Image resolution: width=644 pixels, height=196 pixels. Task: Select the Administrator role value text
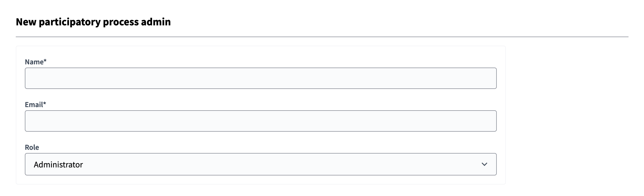[58, 164]
